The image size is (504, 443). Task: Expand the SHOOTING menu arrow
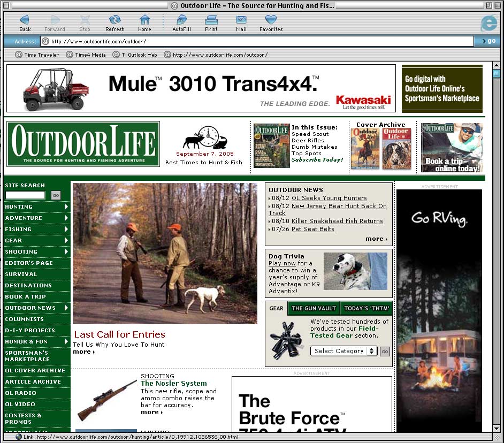pyautogui.click(x=66, y=251)
